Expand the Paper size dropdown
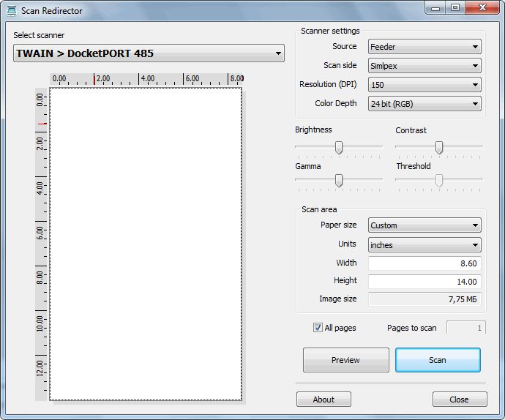The image size is (505, 420). pos(424,225)
